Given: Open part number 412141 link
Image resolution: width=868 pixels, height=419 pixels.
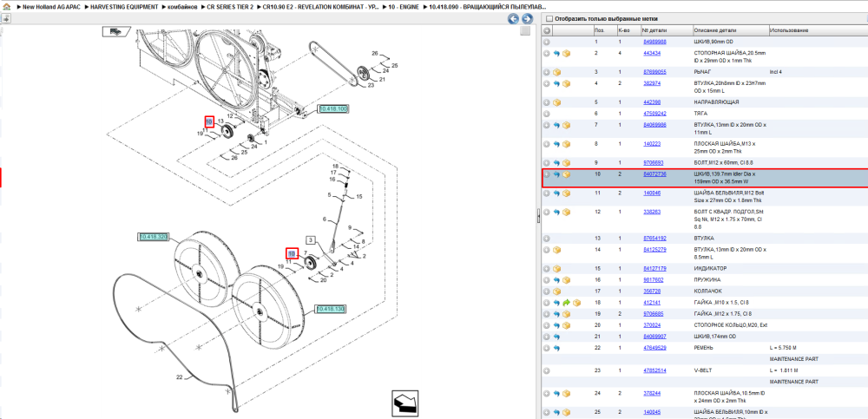Looking at the screenshot, I should [x=651, y=303].
